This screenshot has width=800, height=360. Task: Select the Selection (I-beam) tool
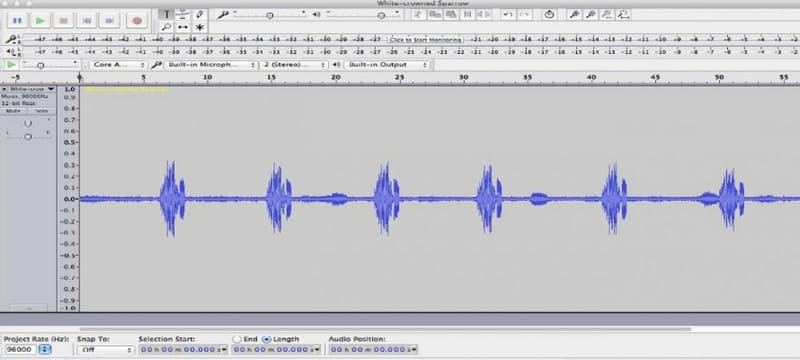(x=166, y=14)
